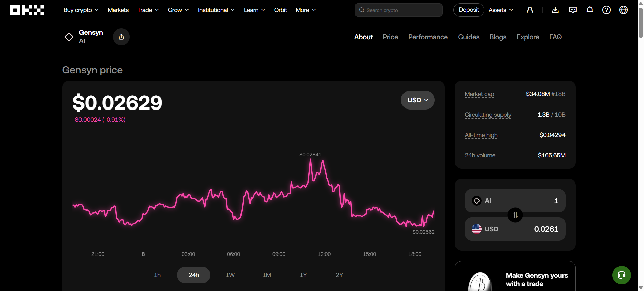The image size is (644, 291).
Task: Click the search magnifier icon
Action: coord(362,10)
